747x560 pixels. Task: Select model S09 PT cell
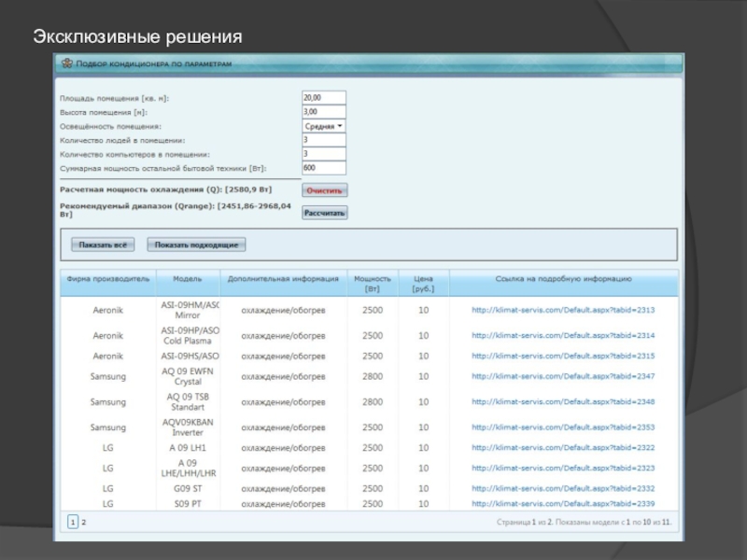coord(188,504)
